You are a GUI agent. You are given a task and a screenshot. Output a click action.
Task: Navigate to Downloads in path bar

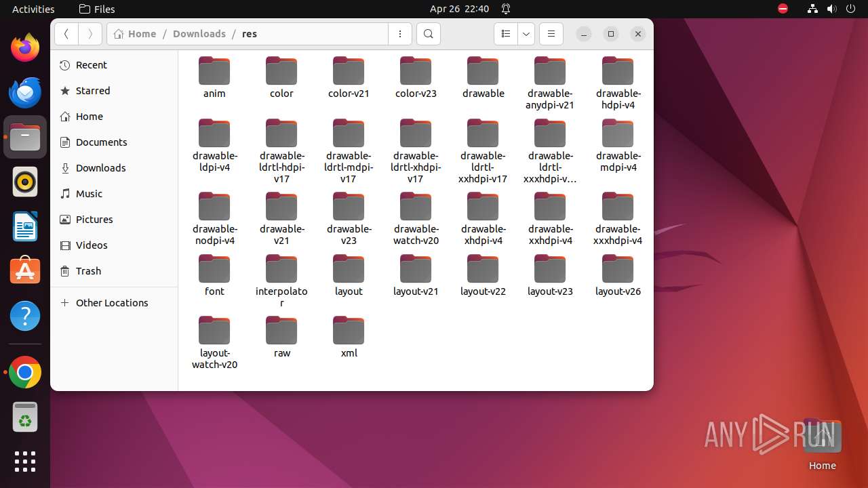coord(199,34)
